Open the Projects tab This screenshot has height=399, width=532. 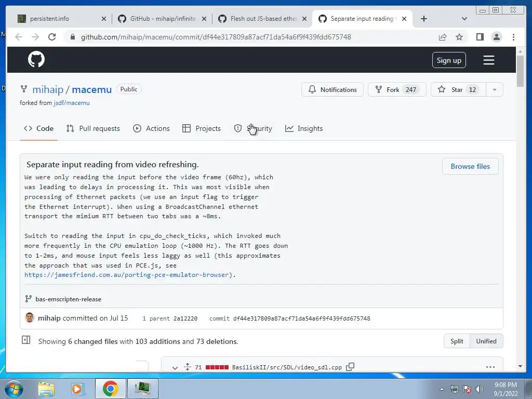(202, 128)
